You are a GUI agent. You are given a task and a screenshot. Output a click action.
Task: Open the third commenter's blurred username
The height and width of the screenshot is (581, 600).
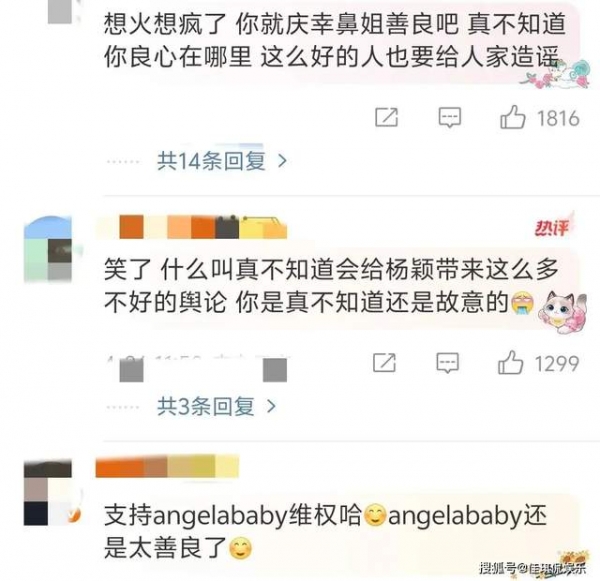point(167,466)
